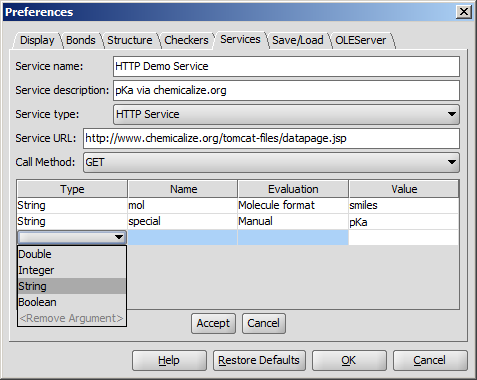477x380 pixels.
Task: Pick String in the type list
Action: (72, 286)
